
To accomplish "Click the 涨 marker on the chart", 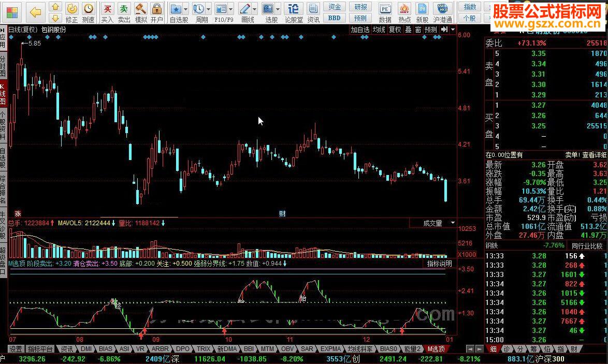I will (18, 214).
